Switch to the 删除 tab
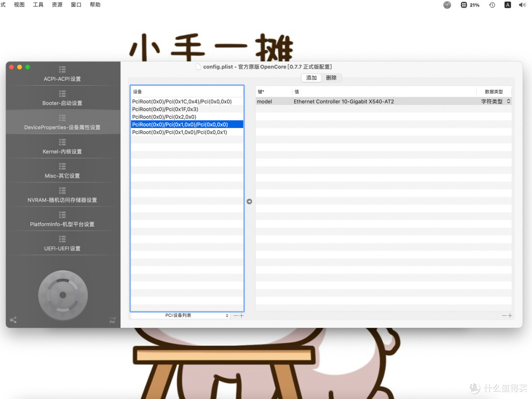 331,78
